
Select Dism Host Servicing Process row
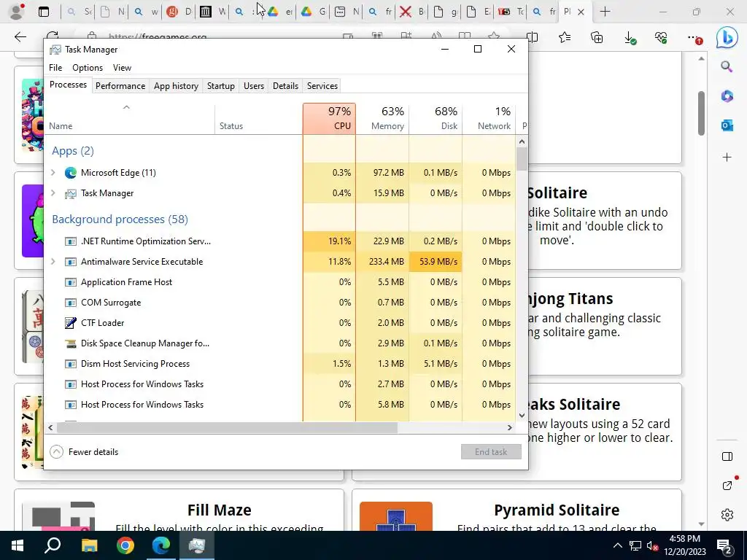coord(279,364)
